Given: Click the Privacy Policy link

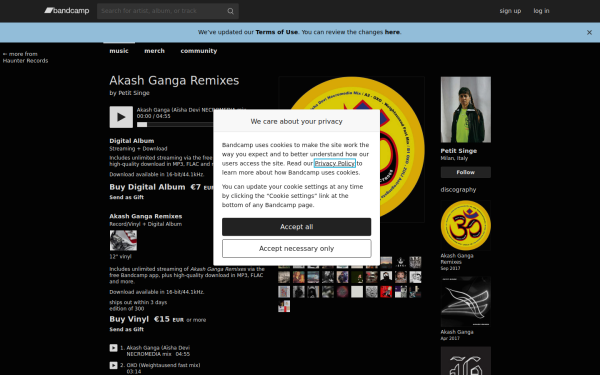Looking at the screenshot, I should (335, 163).
